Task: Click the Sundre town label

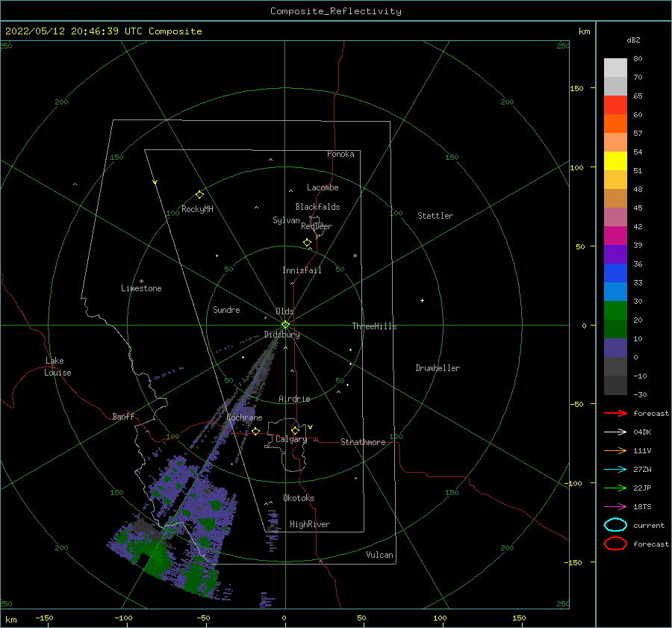Action: pos(226,309)
